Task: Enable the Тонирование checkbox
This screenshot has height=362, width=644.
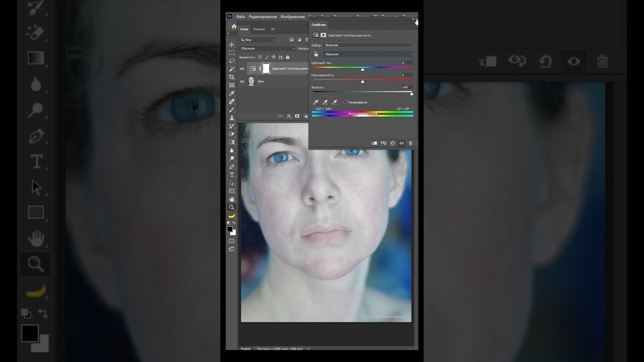Action: coord(344,102)
